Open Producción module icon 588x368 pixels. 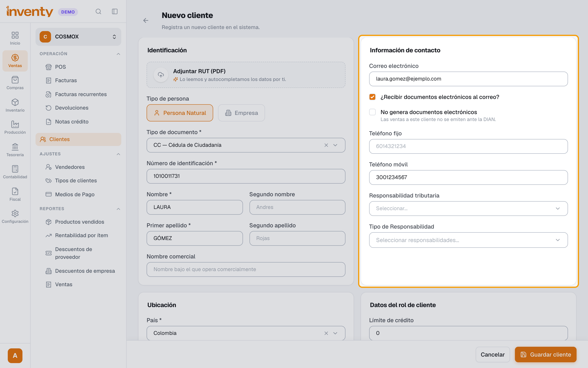tap(15, 128)
